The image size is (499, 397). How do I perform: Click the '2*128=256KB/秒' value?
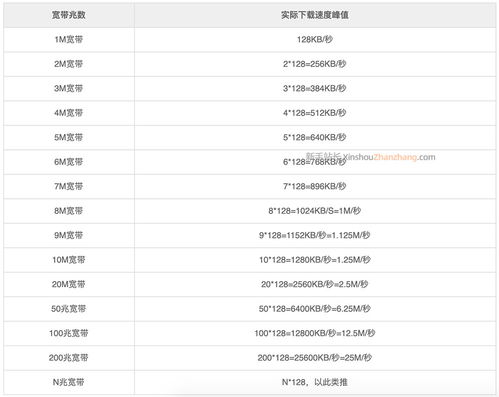pos(315,64)
